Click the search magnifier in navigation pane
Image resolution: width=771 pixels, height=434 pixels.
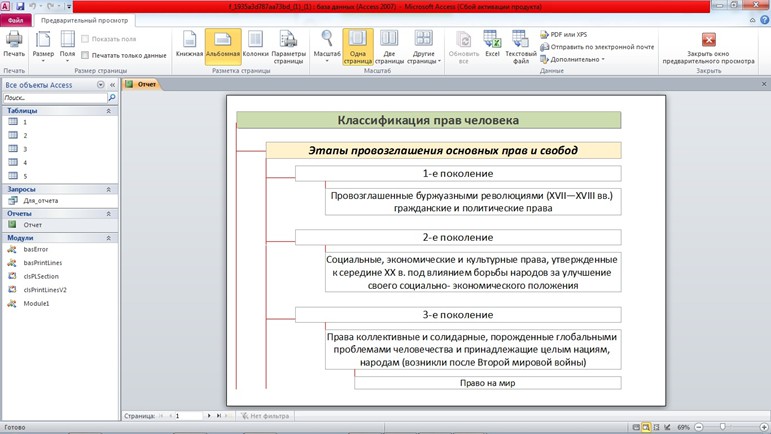coord(112,98)
